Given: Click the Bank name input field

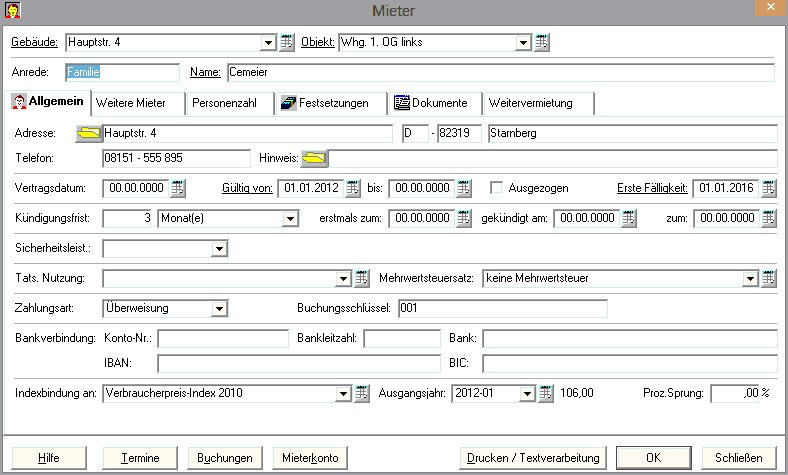Looking at the screenshot, I should click(x=630, y=338).
